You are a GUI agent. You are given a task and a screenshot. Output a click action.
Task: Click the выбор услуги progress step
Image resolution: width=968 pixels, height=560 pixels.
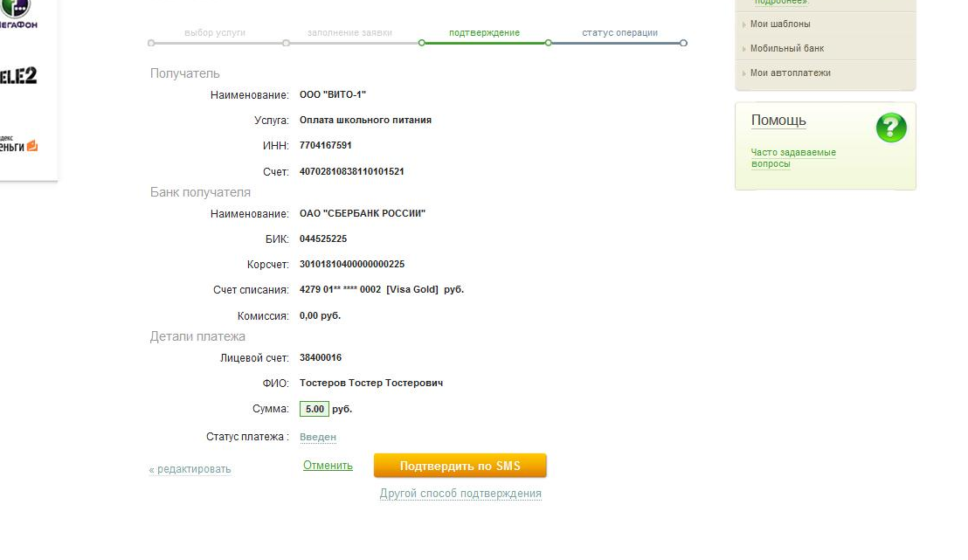(215, 32)
